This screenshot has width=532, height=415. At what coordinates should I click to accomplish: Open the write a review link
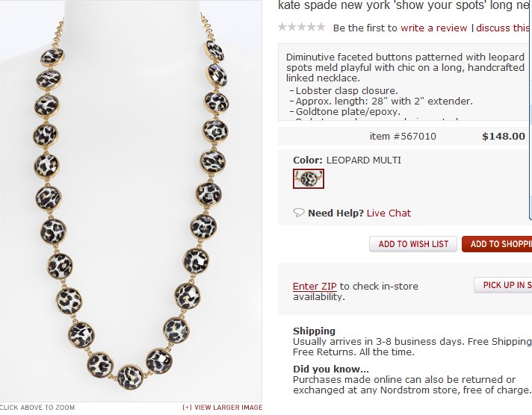click(x=433, y=28)
